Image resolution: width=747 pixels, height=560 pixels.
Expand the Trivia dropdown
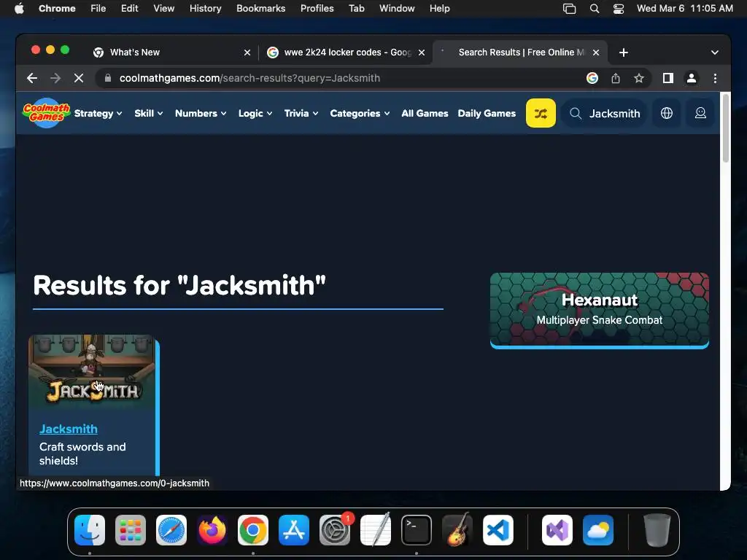pos(301,113)
